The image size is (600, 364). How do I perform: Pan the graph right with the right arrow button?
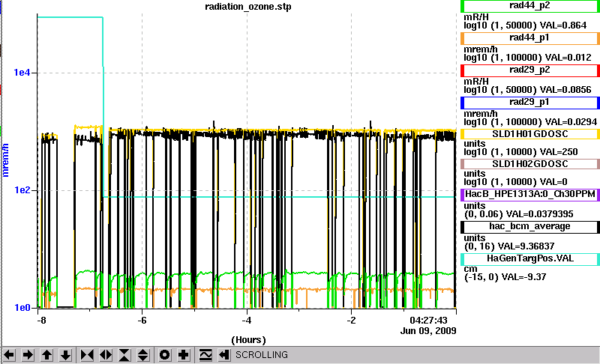coord(28,355)
